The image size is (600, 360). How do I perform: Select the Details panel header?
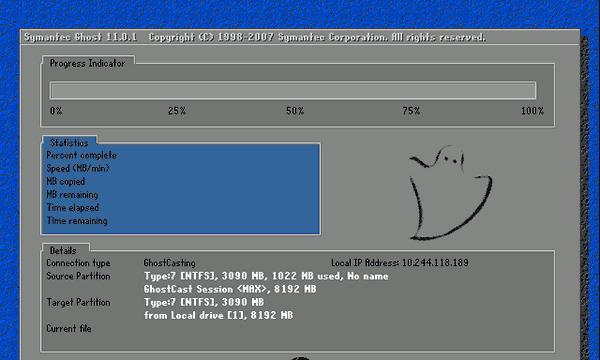pyautogui.click(x=63, y=250)
